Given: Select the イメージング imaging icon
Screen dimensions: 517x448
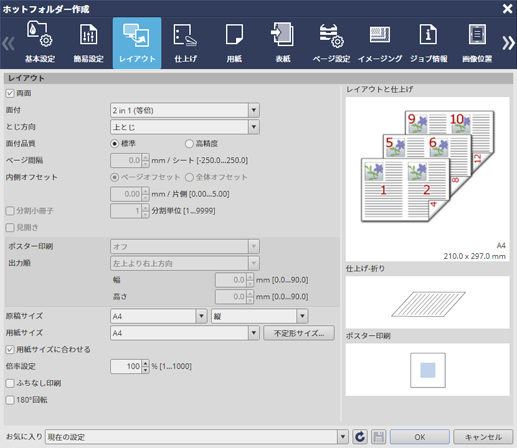Looking at the screenshot, I should pos(380,43).
